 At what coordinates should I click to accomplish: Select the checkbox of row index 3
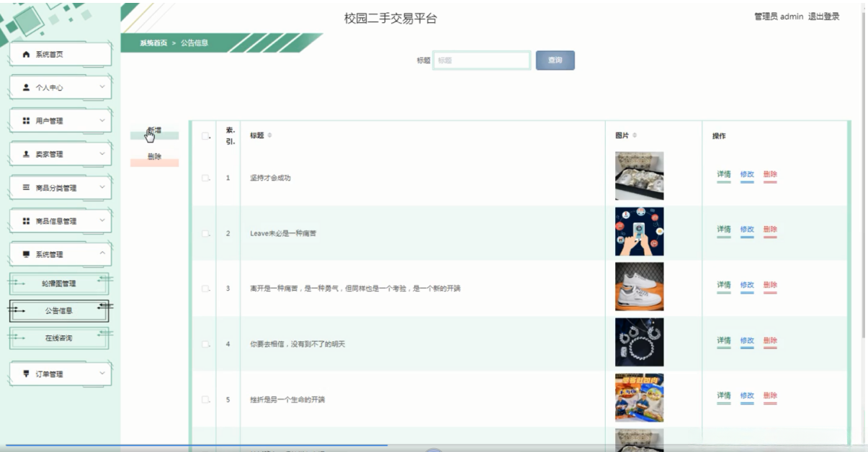coord(205,289)
